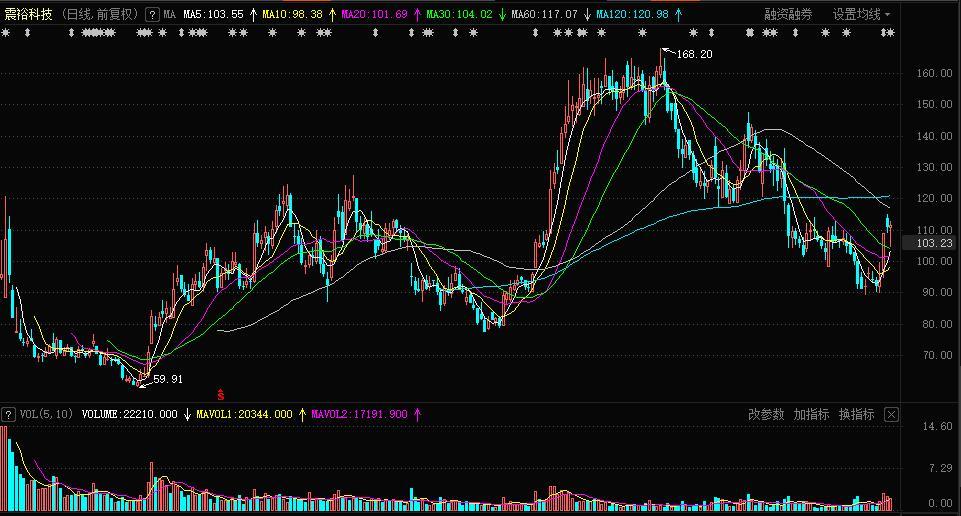Click the 160.00 price axis label

[x=935, y=73]
